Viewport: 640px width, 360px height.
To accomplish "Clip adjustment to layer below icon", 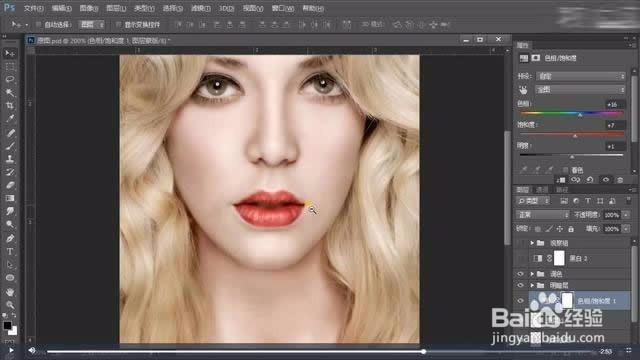I will click(561, 180).
